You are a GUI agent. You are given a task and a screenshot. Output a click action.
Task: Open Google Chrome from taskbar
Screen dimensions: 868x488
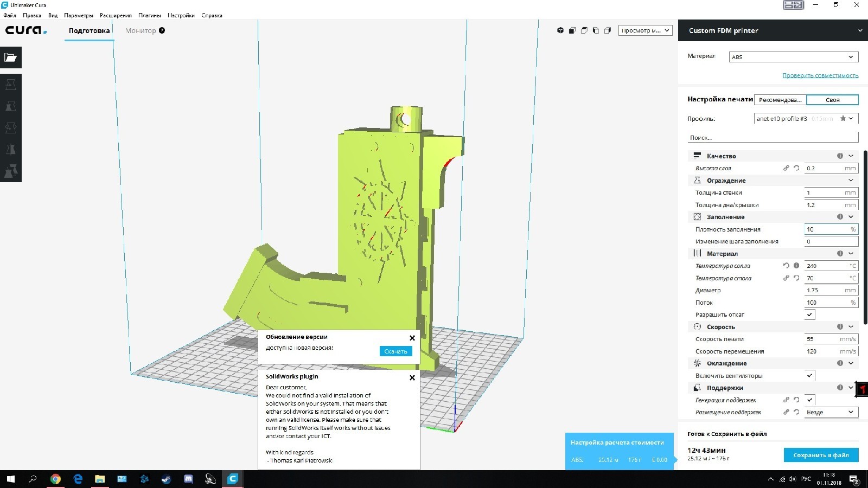pyautogui.click(x=55, y=479)
